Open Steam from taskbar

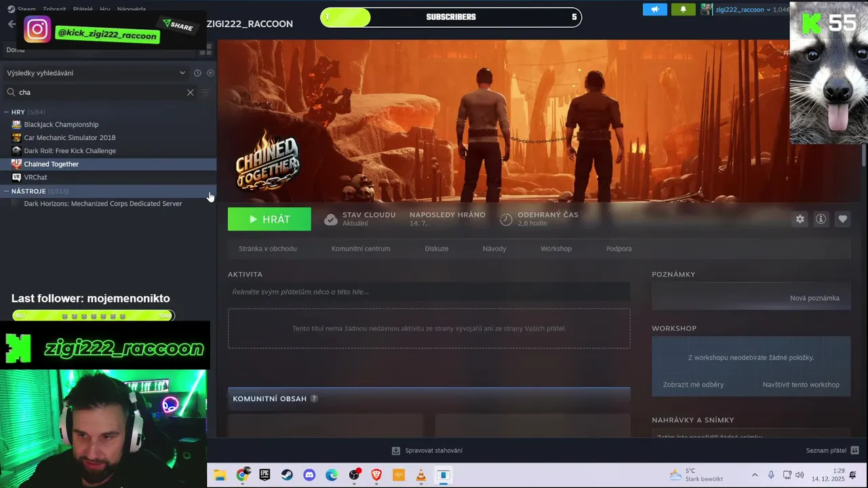pyautogui.click(x=287, y=475)
